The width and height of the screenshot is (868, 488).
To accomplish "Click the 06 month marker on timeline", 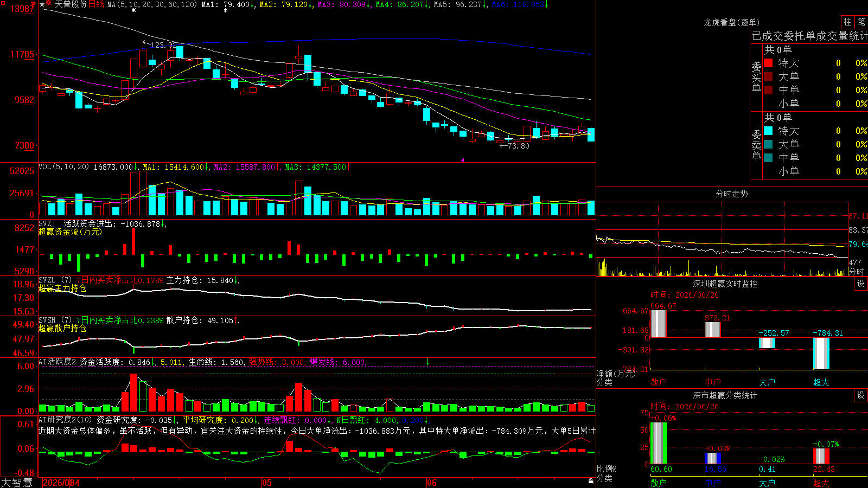I will (x=431, y=483).
